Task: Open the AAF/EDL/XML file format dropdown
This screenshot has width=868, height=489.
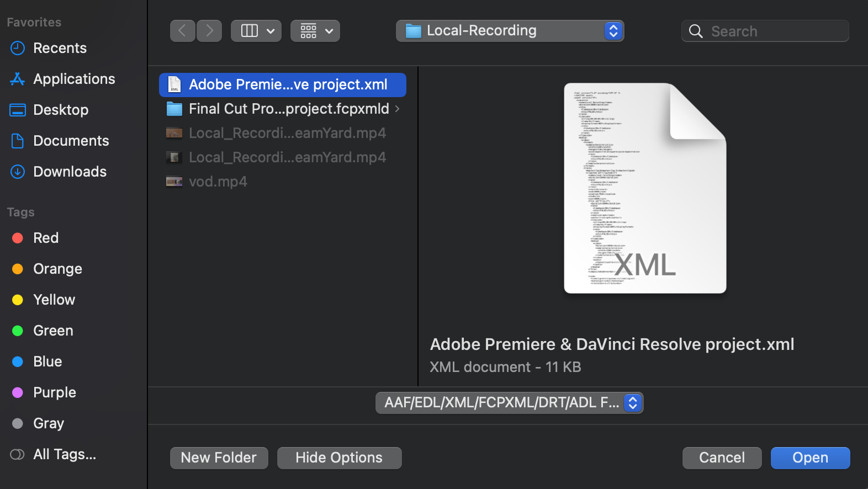Action: pos(510,403)
